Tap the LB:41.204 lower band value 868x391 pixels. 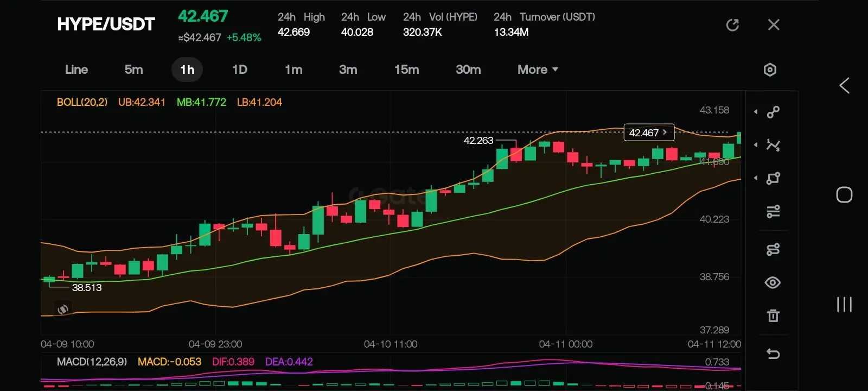(x=259, y=102)
